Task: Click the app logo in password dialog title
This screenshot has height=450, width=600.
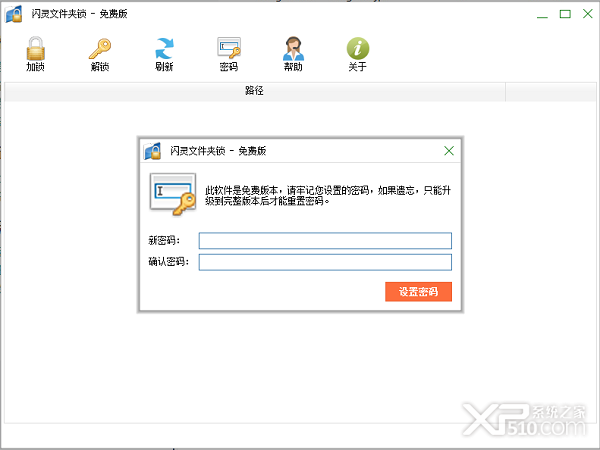Action: tap(152, 151)
